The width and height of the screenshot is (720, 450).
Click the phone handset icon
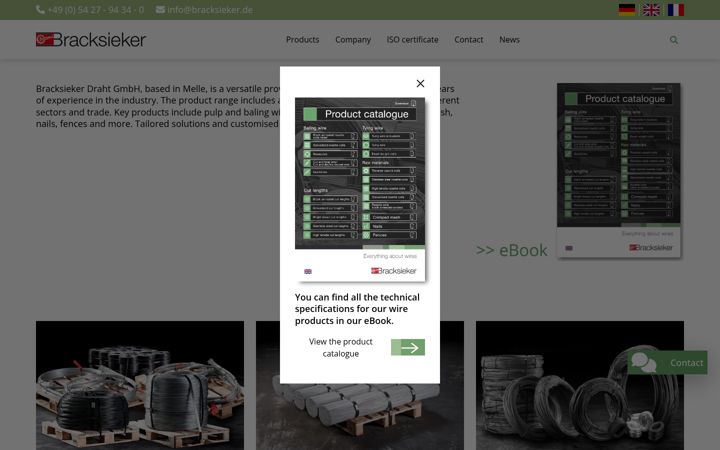40,10
